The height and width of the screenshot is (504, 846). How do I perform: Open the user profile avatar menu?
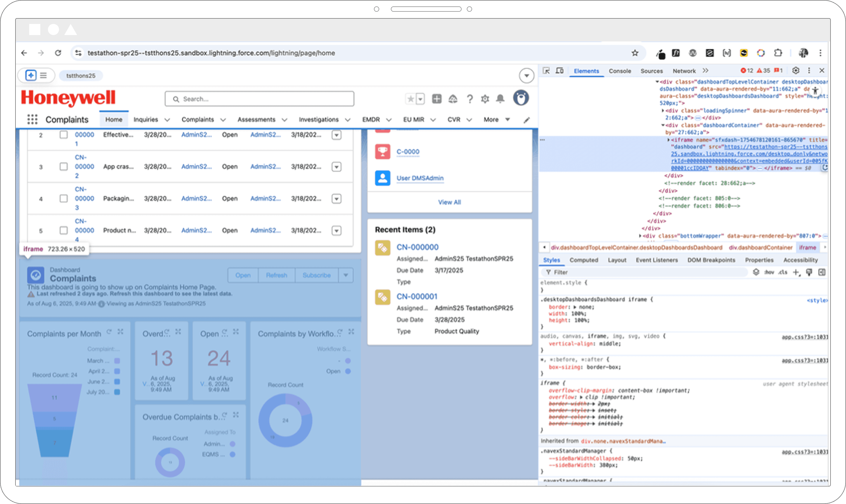point(521,98)
